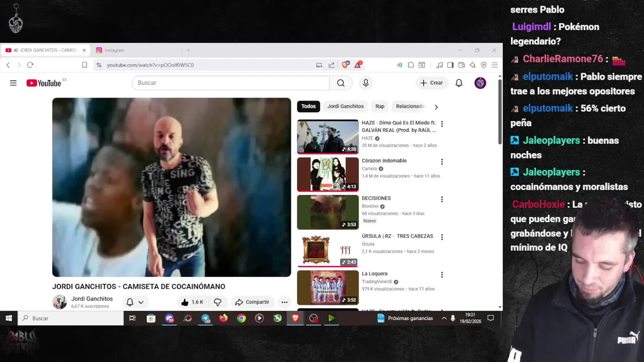The width and height of the screenshot is (644, 362).
Task: Open the Córazon Indomable video thumbnail
Action: click(328, 174)
